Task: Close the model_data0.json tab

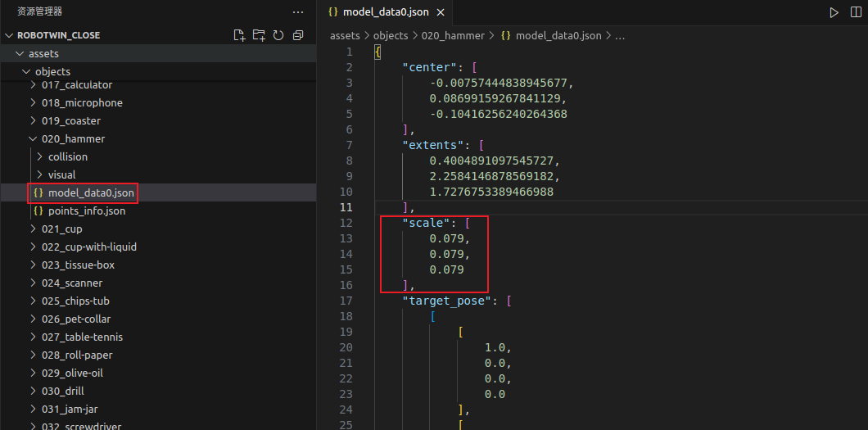Action: (441, 12)
